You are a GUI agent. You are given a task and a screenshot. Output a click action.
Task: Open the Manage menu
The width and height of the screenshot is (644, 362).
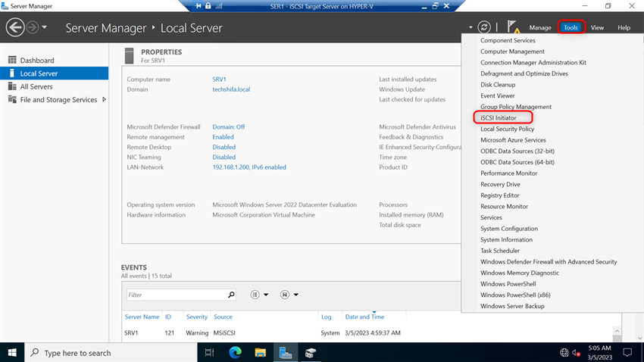coord(539,27)
